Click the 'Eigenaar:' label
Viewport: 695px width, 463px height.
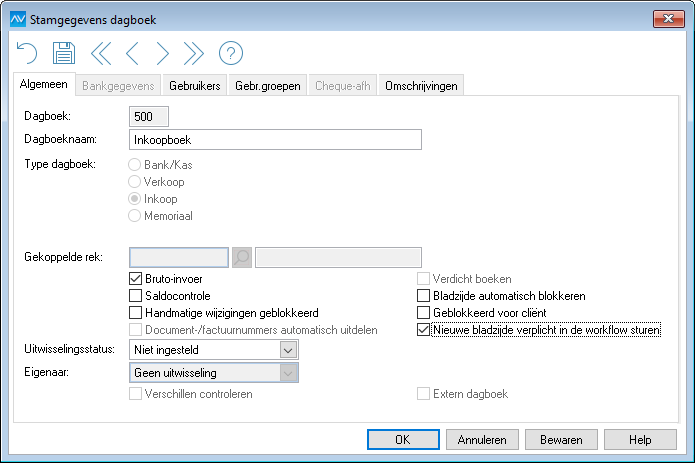point(47,372)
